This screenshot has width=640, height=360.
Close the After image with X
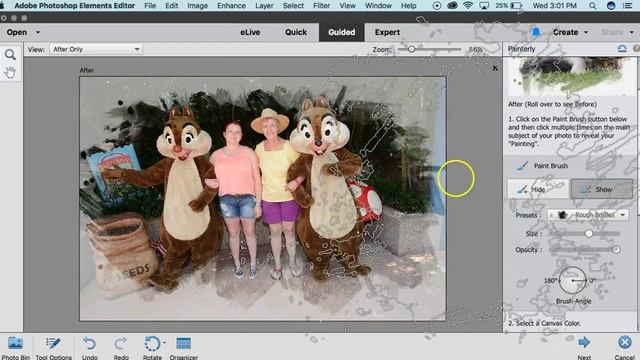coord(495,68)
